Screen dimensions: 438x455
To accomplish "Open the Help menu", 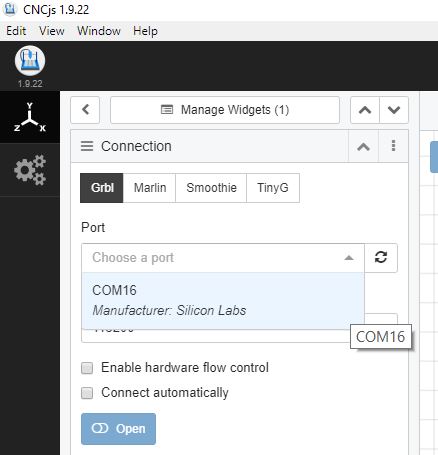I will point(145,31).
